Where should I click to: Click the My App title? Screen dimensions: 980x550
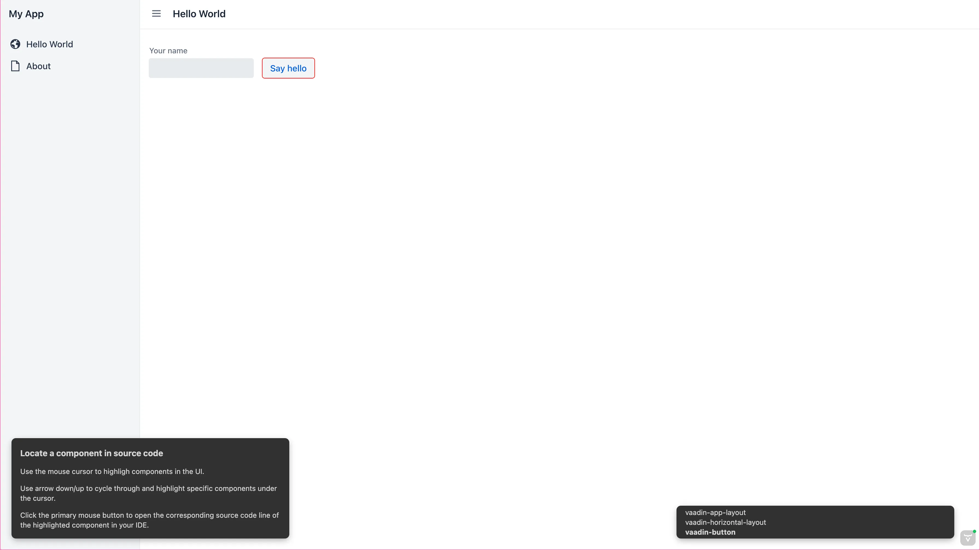[x=26, y=14]
